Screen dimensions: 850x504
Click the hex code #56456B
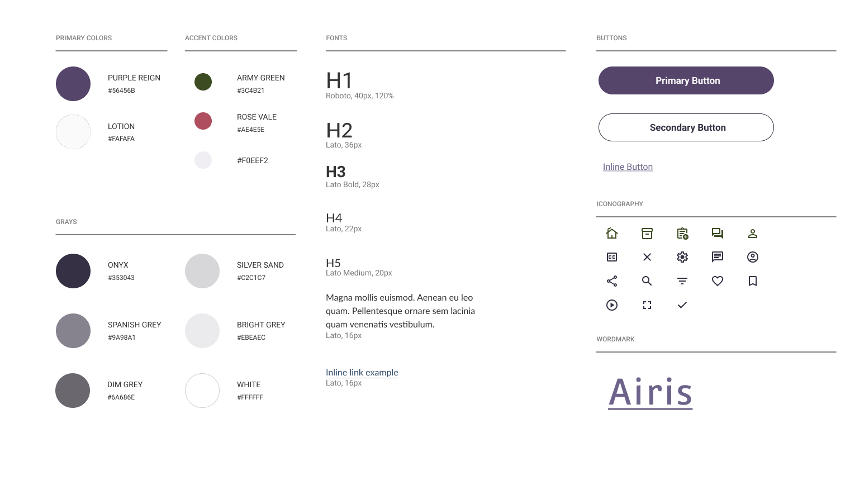click(121, 91)
